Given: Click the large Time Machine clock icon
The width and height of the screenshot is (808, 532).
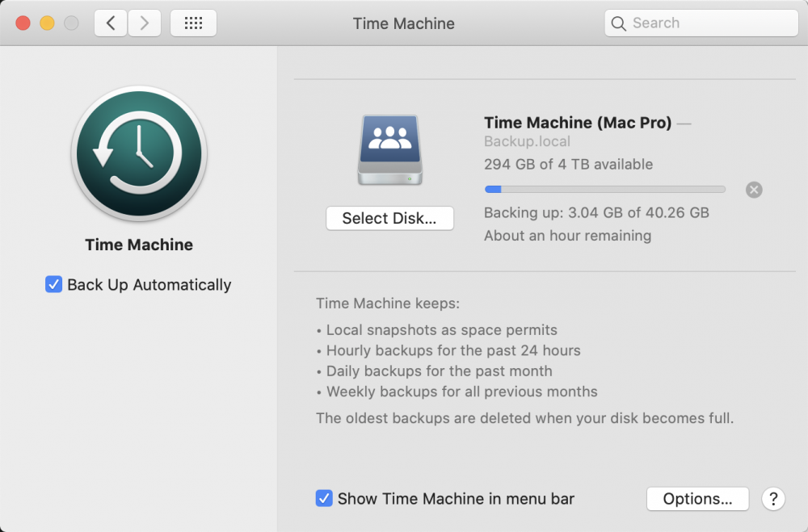Looking at the screenshot, I should (x=139, y=153).
